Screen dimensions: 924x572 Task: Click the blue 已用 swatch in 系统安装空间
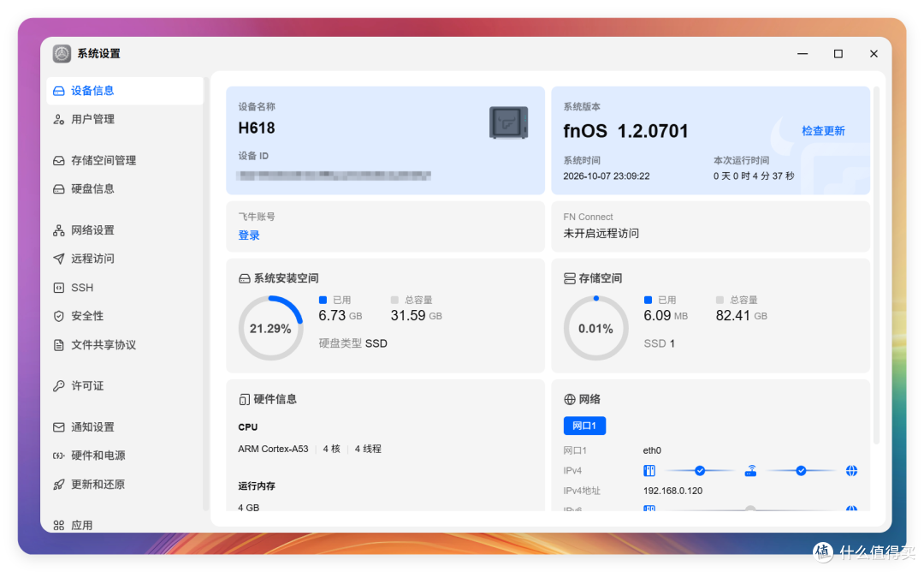pos(323,301)
